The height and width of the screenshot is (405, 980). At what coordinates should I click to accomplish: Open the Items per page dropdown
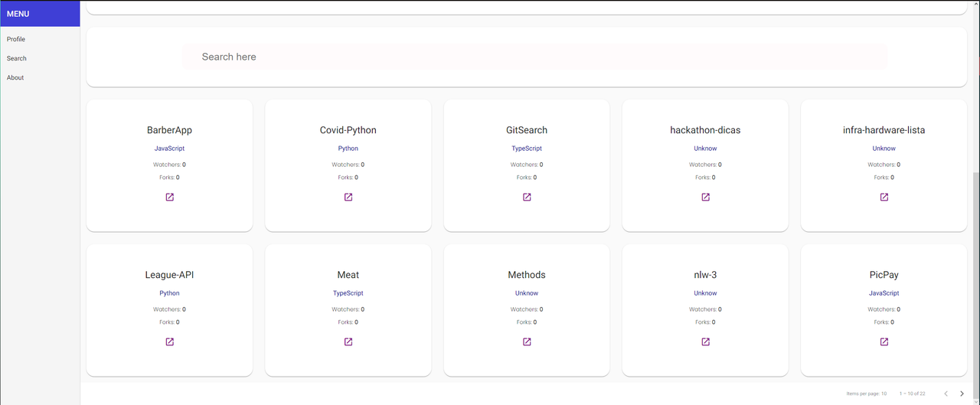point(884,394)
